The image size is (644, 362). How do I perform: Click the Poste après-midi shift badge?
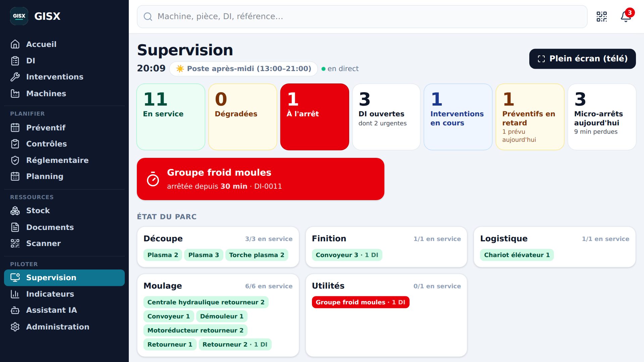click(244, 69)
